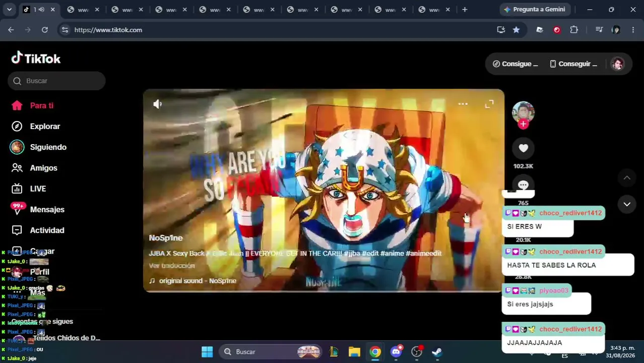Open Windows Start menu

click(x=207, y=351)
